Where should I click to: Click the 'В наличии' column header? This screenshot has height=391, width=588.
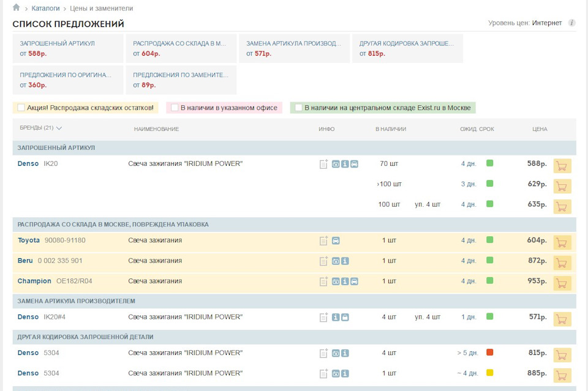pos(391,129)
